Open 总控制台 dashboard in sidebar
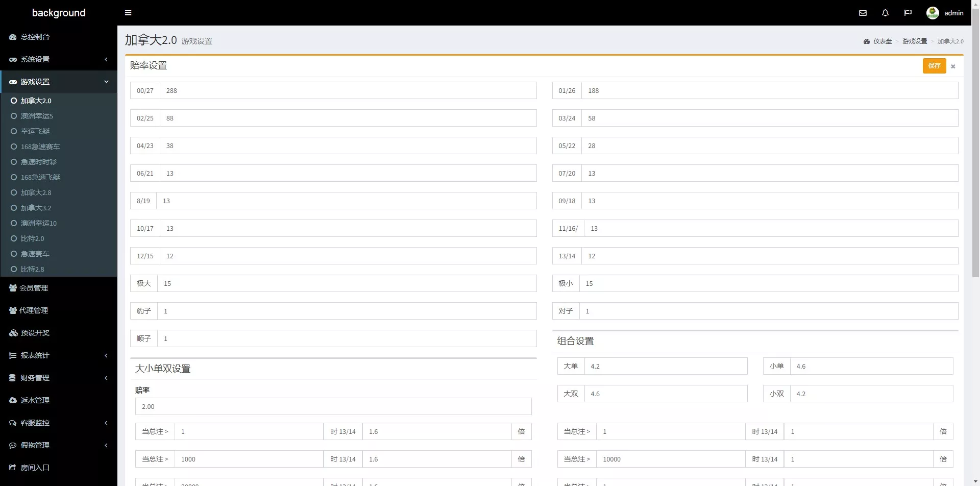The height and width of the screenshot is (486, 980). tap(35, 37)
